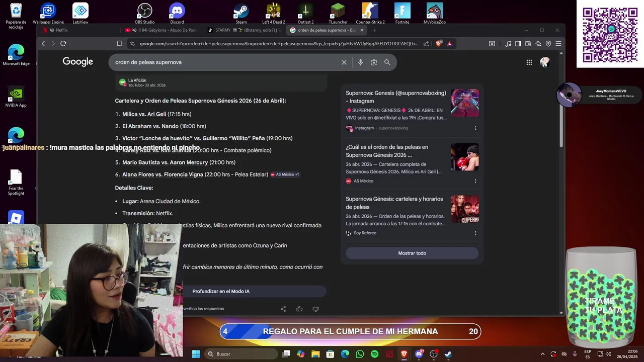This screenshot has width=644, height=362.
Task: Open Supernova Genesis Instagram result
Action: pyautogui.click(x=396, y=97)
